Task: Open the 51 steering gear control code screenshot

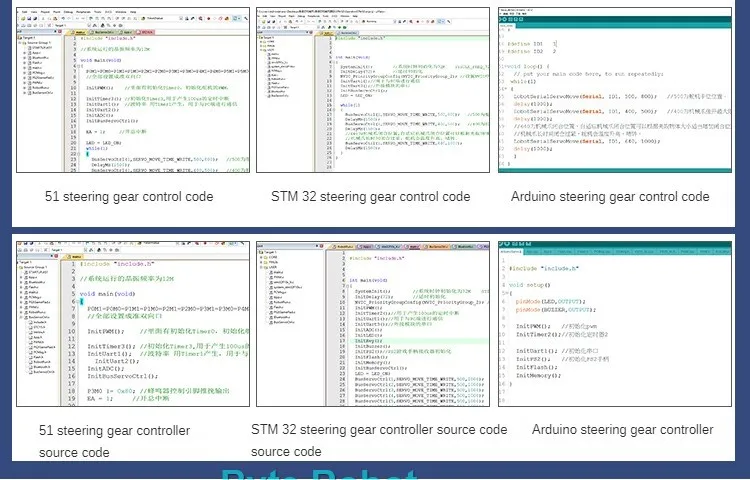Action: point(133,90)
